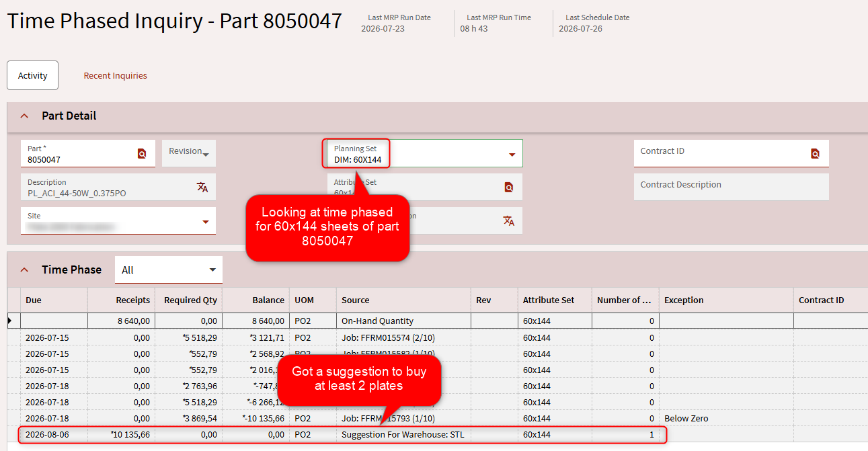Sort by the Due column header
The image size is (868, 451).
pos(54,300)
